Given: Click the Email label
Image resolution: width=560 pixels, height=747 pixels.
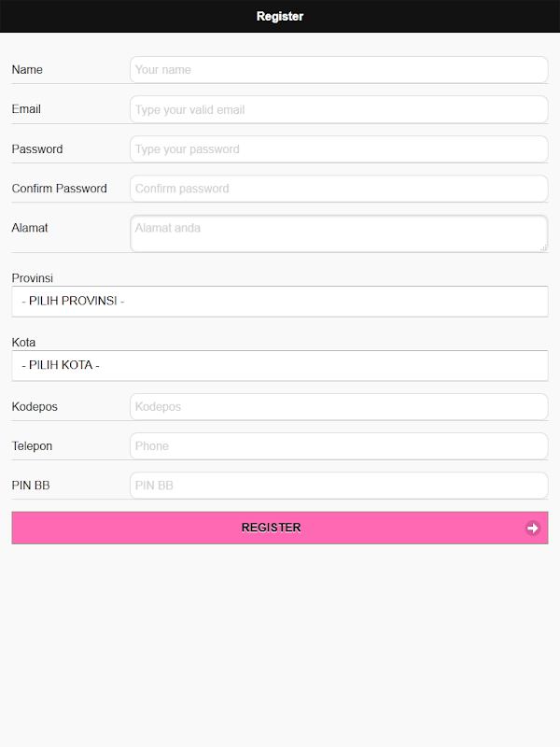Looking at the screenshot, I should coord(26,109).
